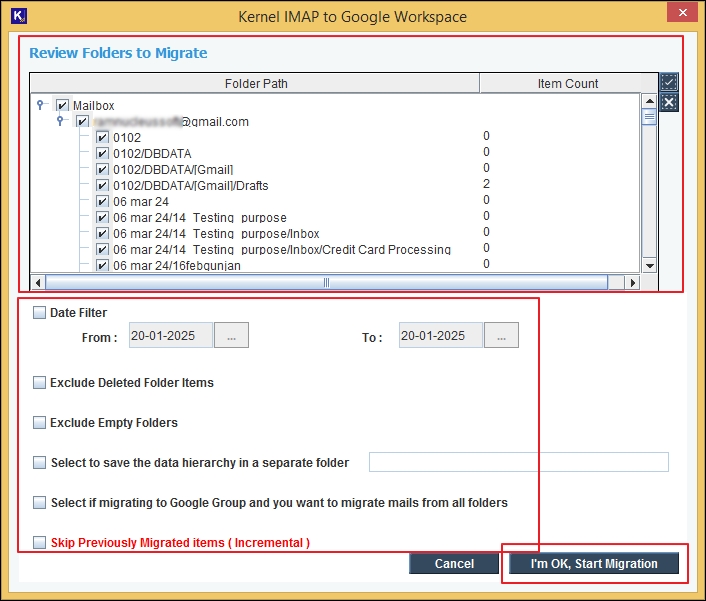Enable Skip Previously Migrated items (Incremental)
Image resolution: width=706 pixels, height=601 pixels.
[39, 542]
